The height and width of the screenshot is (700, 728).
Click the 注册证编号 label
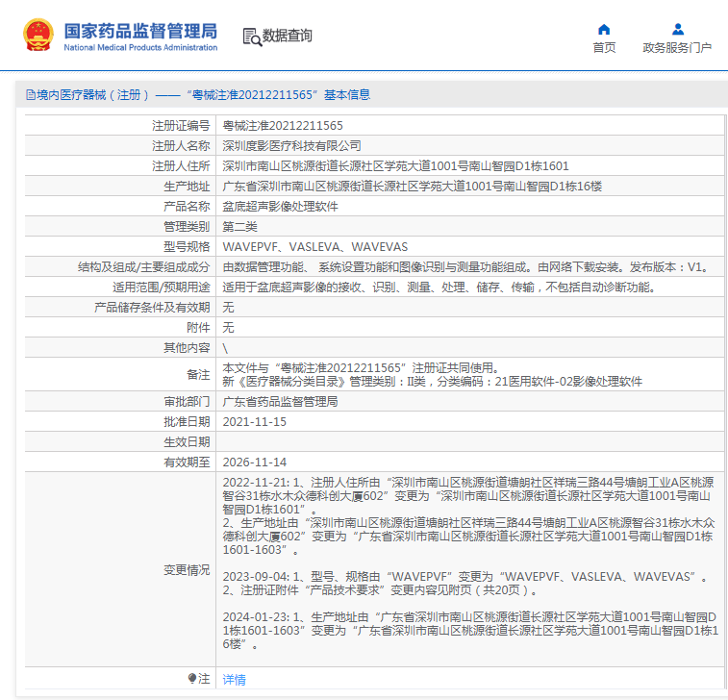(x=181, y=125)
